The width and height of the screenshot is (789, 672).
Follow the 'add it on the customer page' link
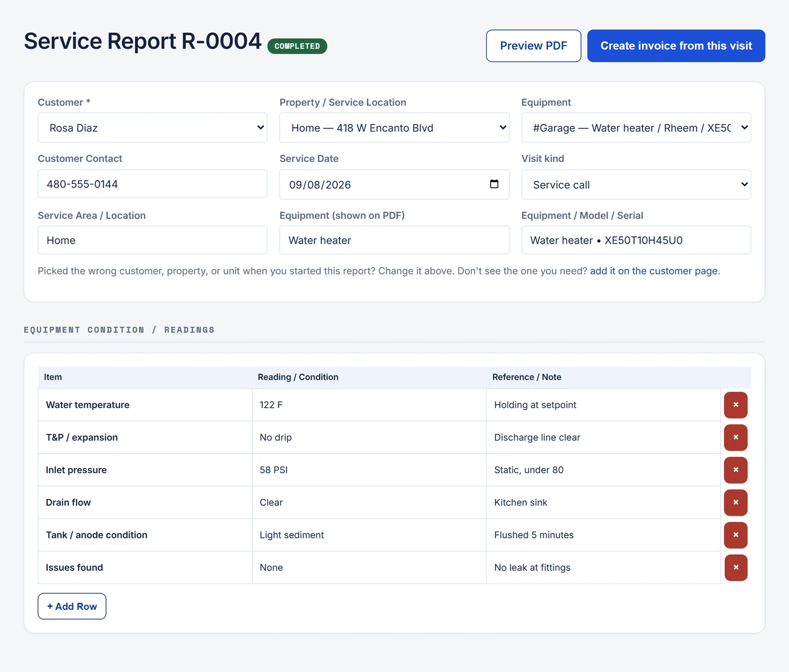(x=655, y=271)
